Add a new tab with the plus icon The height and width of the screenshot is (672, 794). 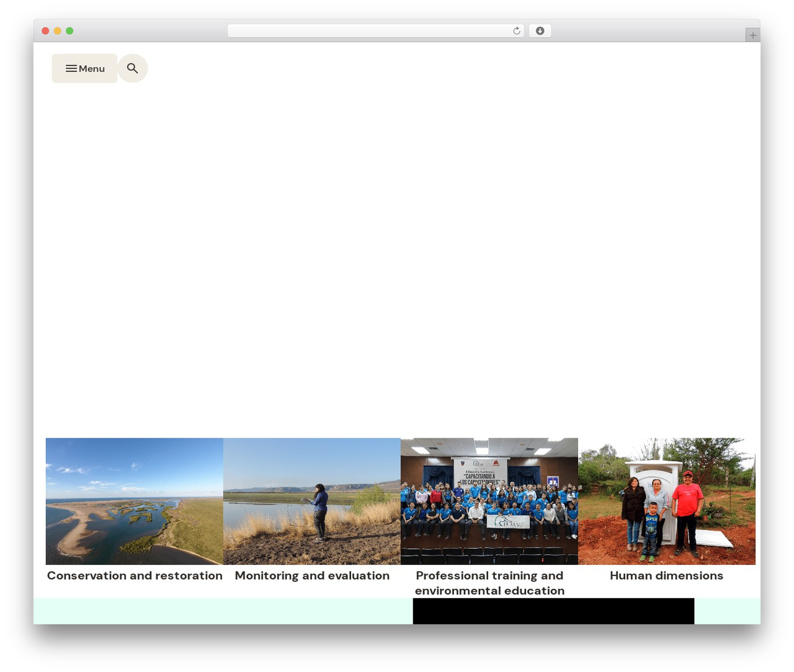coord(752,35)
